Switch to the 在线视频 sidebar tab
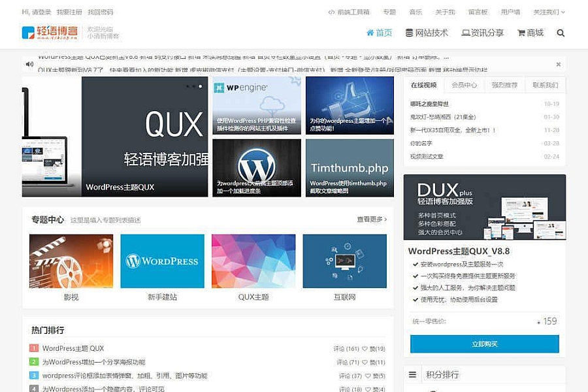Screen dimensions: 588x392 coord(424,85)
